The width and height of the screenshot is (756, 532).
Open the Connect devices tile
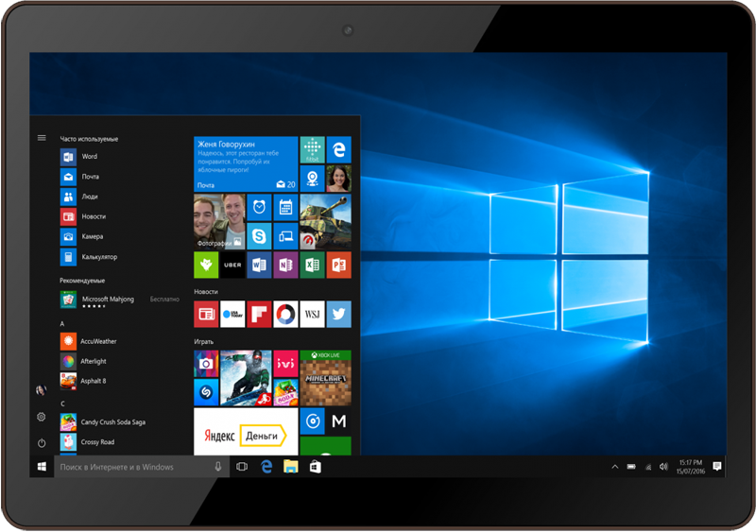286,236
